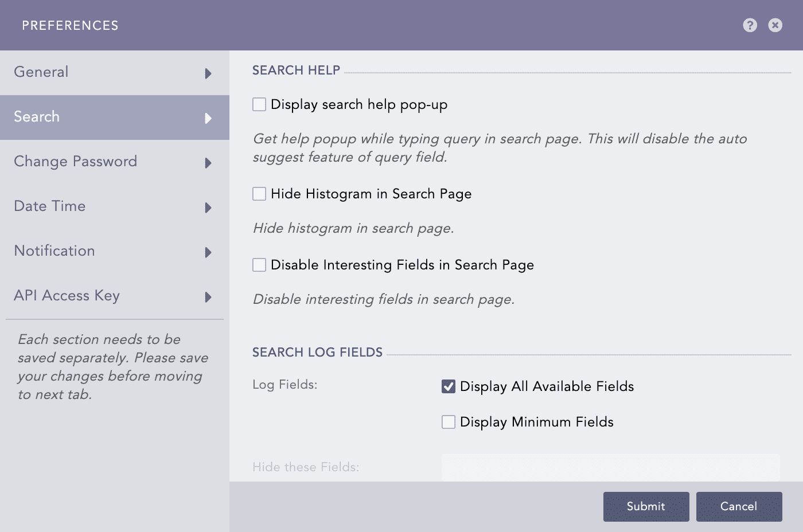
Task: Enable the 'Display search help pop-up' checkbox
Action: coord(259,104)
